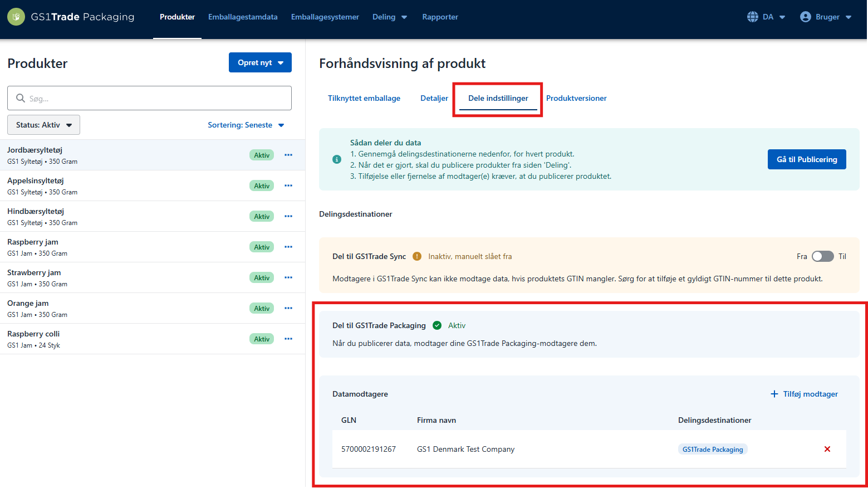
Task: Switch to the Produktversioner tab
Action: tap(576, 98)
